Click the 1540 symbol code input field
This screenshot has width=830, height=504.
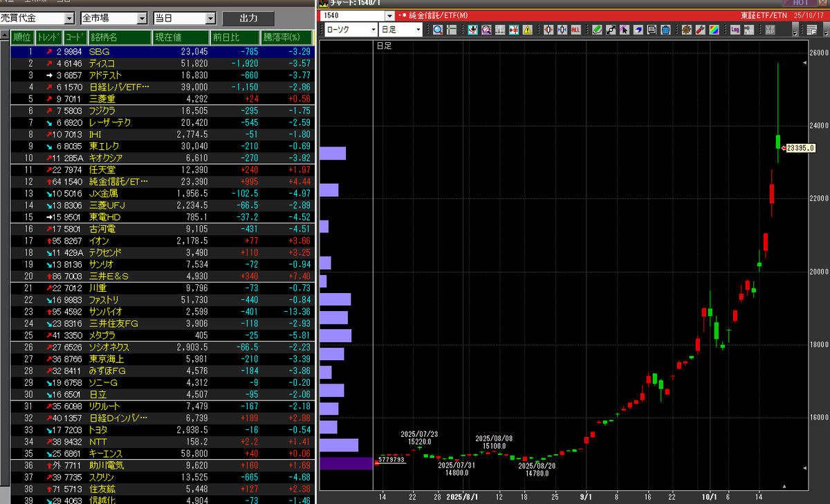[353, 15]
